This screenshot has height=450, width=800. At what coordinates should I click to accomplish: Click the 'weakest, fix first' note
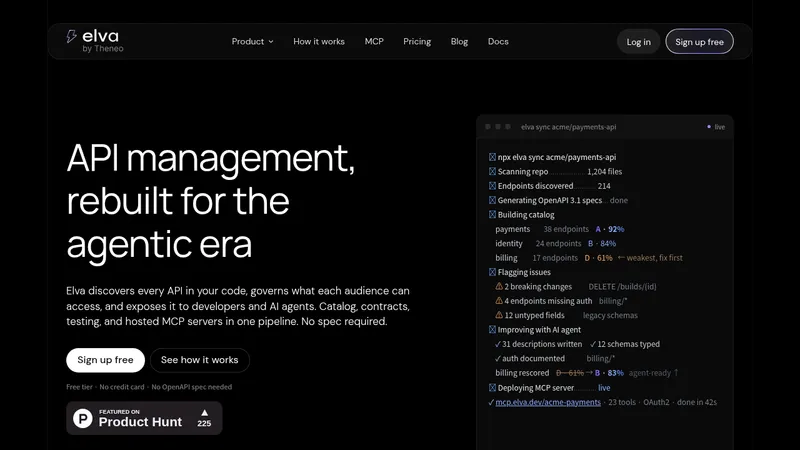tap(655, 258)
